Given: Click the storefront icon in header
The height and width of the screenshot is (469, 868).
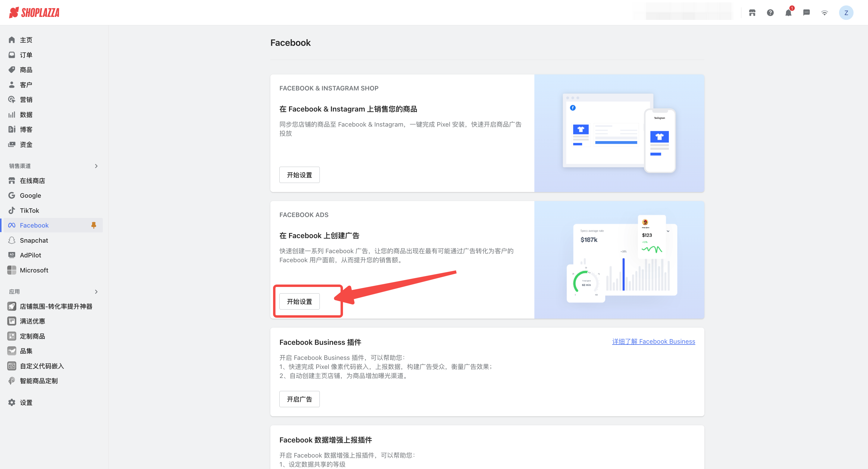Looking at the screenshot, I should coord(752,13).
